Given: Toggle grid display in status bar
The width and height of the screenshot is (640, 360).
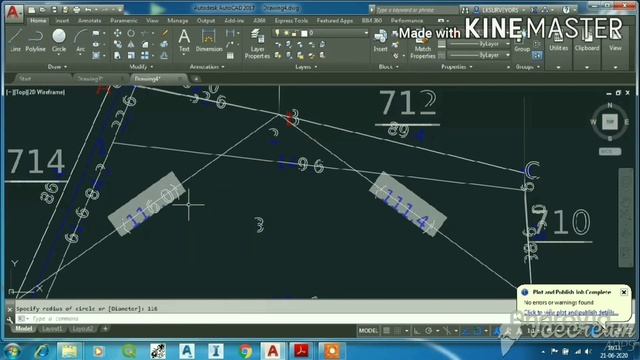Looking at the screenshot, I should 386,331.
